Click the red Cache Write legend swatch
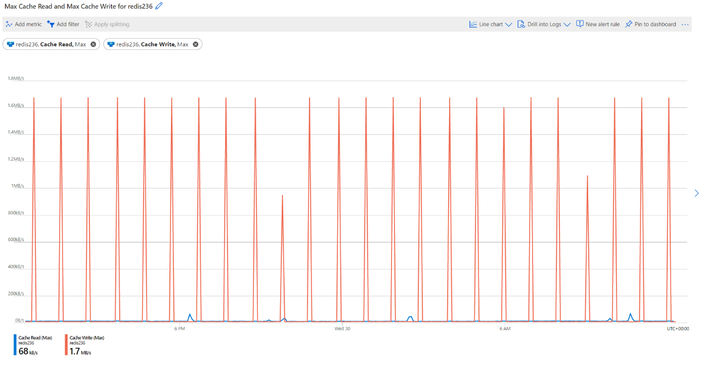 [x=66, y=345]
